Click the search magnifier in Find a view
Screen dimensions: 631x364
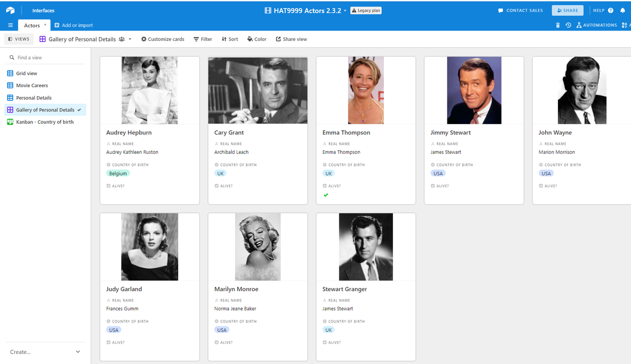12,57
